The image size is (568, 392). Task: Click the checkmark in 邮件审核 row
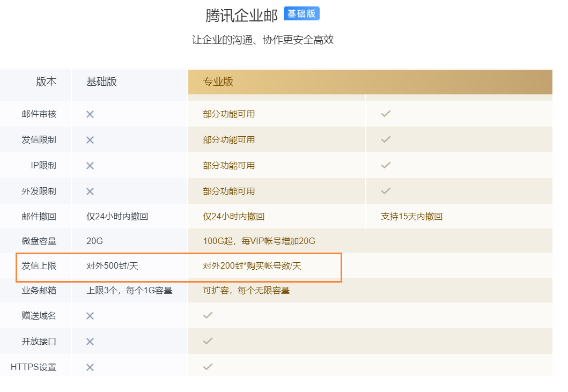click(x=386, y=114)
